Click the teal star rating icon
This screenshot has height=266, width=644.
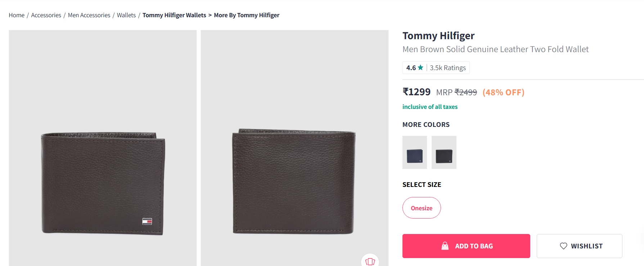pyautogui.click(x=420, y=67)
